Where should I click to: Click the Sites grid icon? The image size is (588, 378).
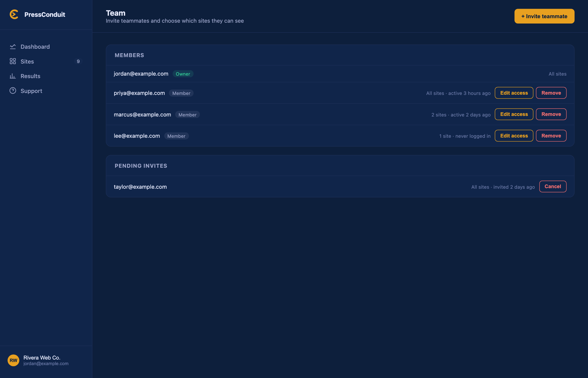pyautogui.click(x=13, y=61)
